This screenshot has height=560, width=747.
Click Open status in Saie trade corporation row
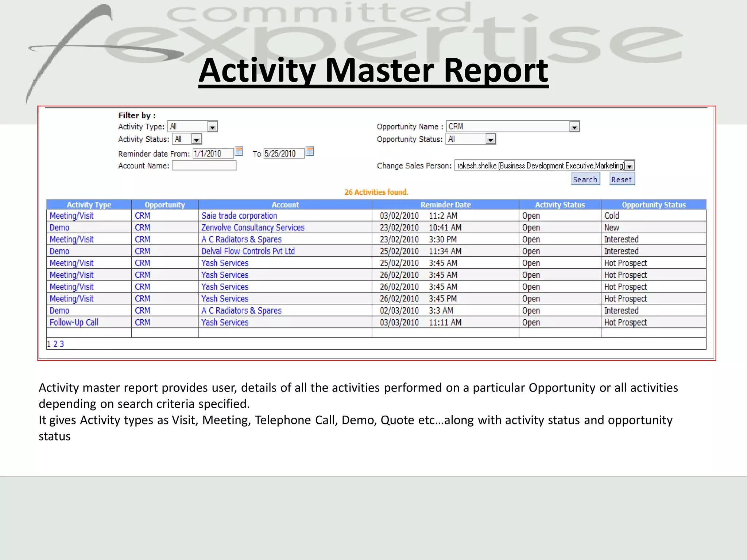point(531,216)
